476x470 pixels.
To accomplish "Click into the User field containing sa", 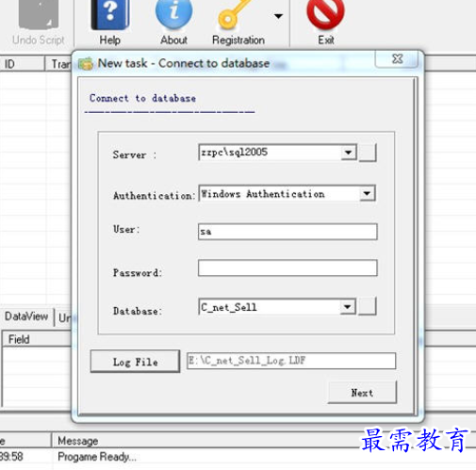I will click(287, 232).
